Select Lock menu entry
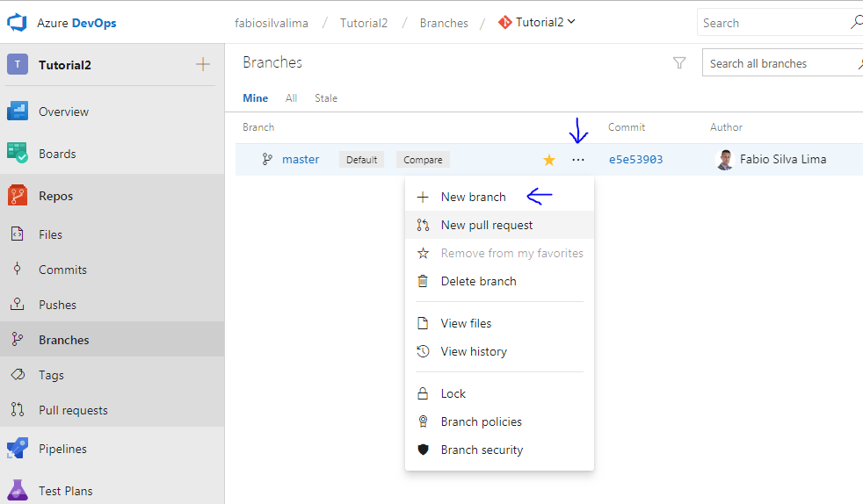The width and height of the screenshot is (863, 504). pos(499,393)
